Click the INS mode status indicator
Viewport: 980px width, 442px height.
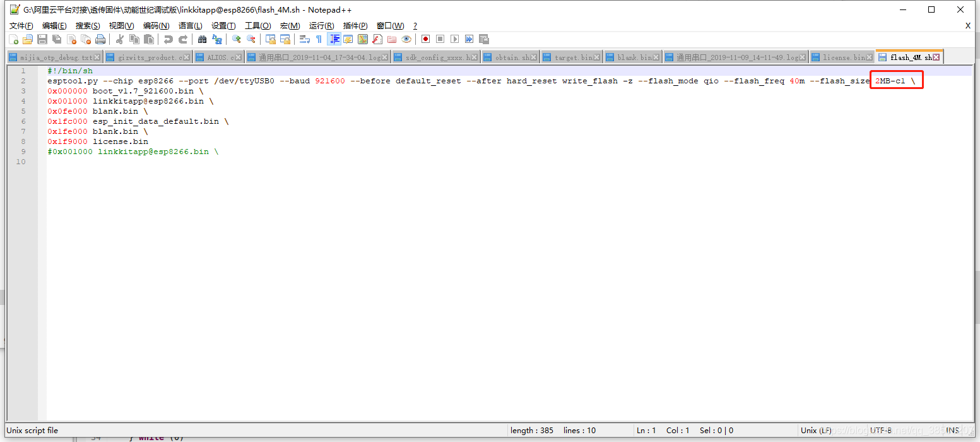tap(953, 431)
